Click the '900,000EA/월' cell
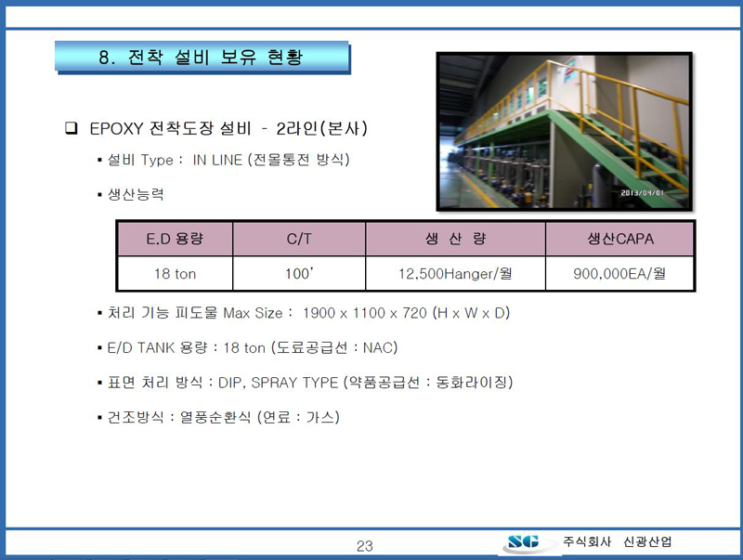Viewport: 743px width, 560px height. pos(619,273)
